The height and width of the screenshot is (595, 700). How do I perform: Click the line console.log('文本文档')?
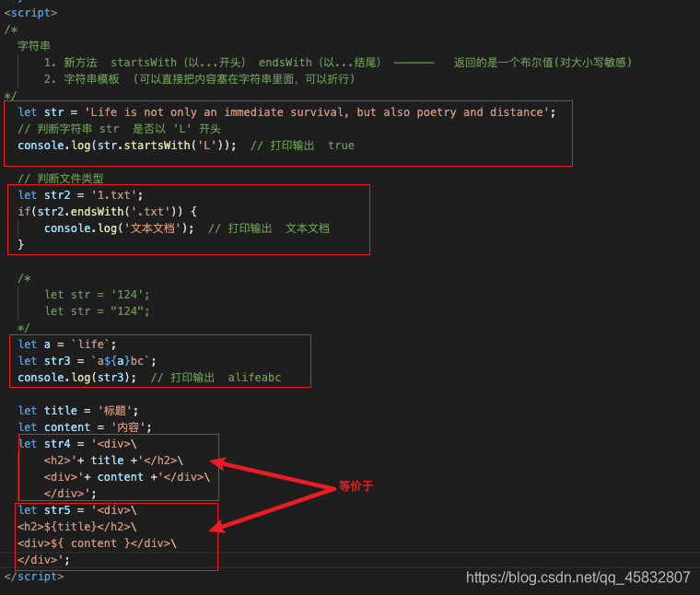tap(187, 228)
